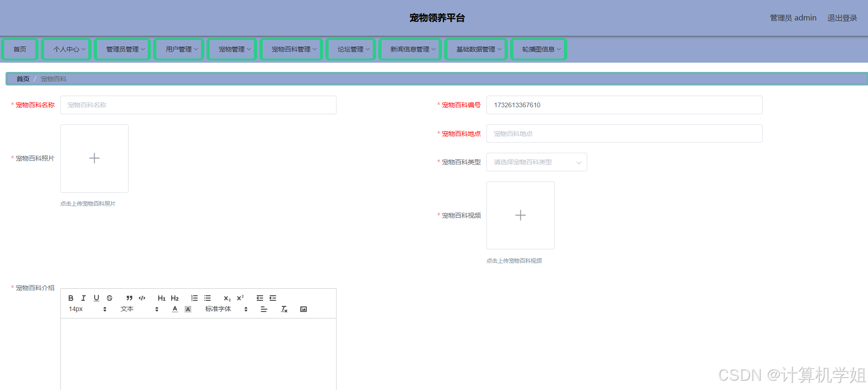Open the 文本 heading style dropdown
Viewport: 868px width, 390px height.
point(139,309)
